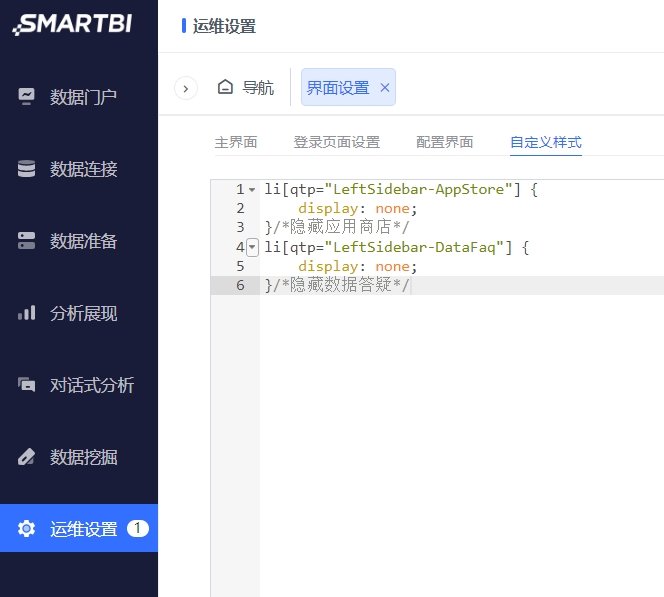The width and height of the screenshot is (664, 597).
Task: Click the SMARTBI logo
Action: (x=72, y=24)
